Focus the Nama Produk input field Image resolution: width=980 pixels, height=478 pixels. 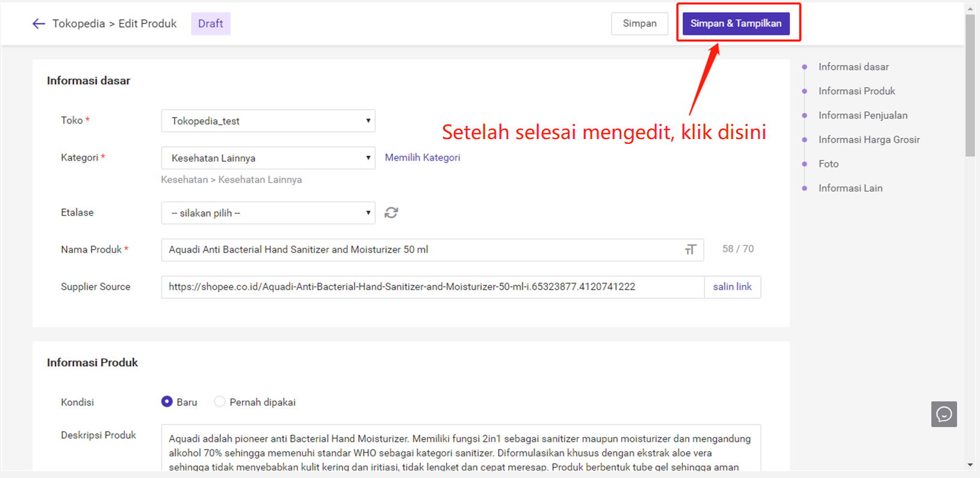(432, 250)
